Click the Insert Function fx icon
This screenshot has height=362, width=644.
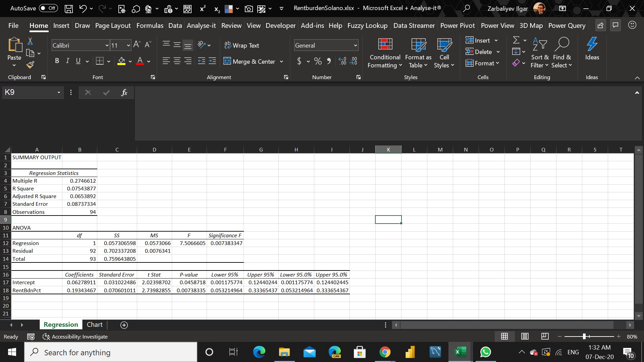(x=124, y=93)
